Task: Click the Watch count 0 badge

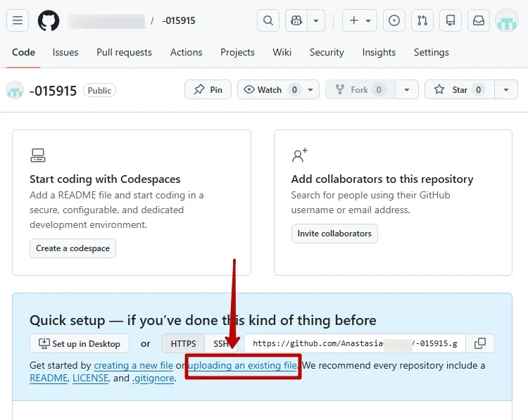Action: coord(294,90)
